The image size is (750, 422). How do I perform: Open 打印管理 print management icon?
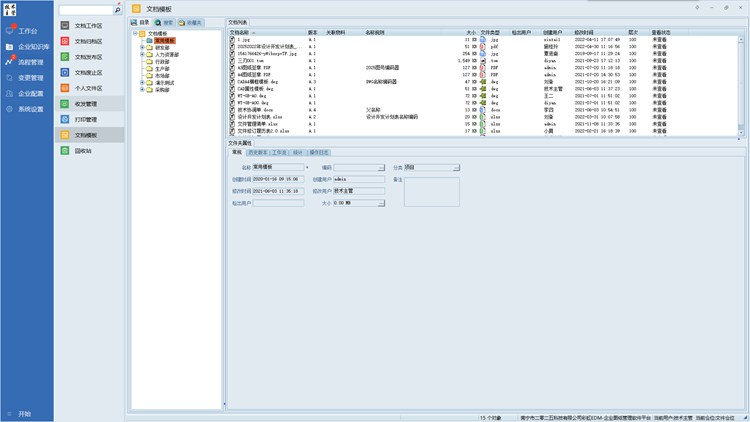pyautogui.click(x=66, y=118)
